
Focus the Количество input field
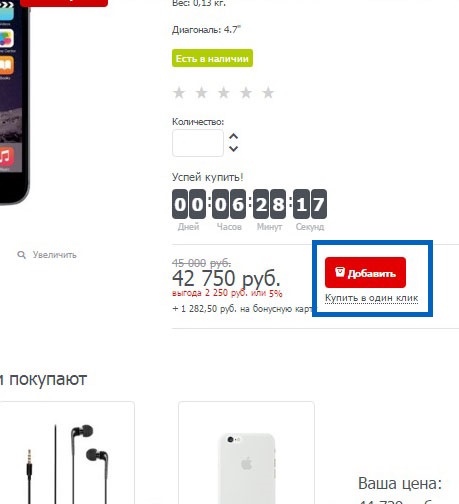198,143
